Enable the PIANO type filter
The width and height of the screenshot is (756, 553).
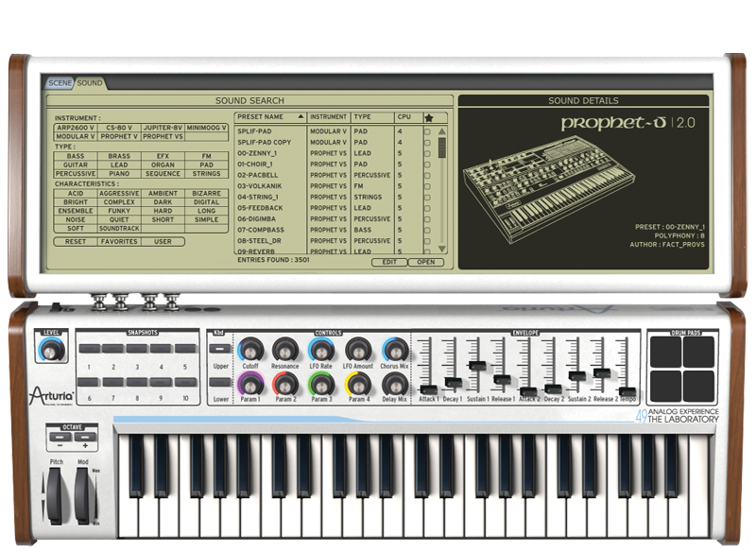point(119,174)
